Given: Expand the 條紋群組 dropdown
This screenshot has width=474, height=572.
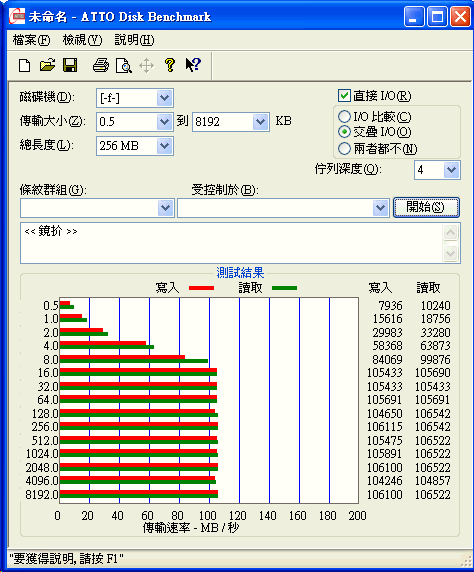Looking at the screenshot, I should [x=166, y=208].
